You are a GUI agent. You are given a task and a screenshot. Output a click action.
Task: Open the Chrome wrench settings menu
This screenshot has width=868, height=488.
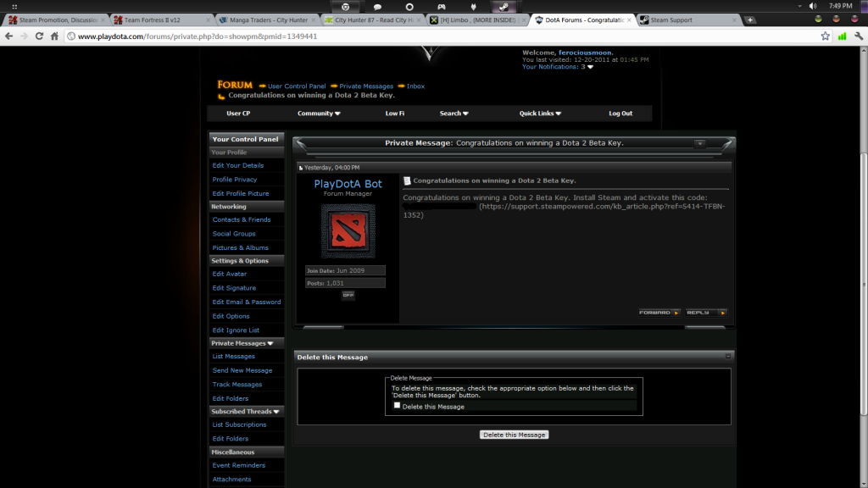tap(858, 36)
